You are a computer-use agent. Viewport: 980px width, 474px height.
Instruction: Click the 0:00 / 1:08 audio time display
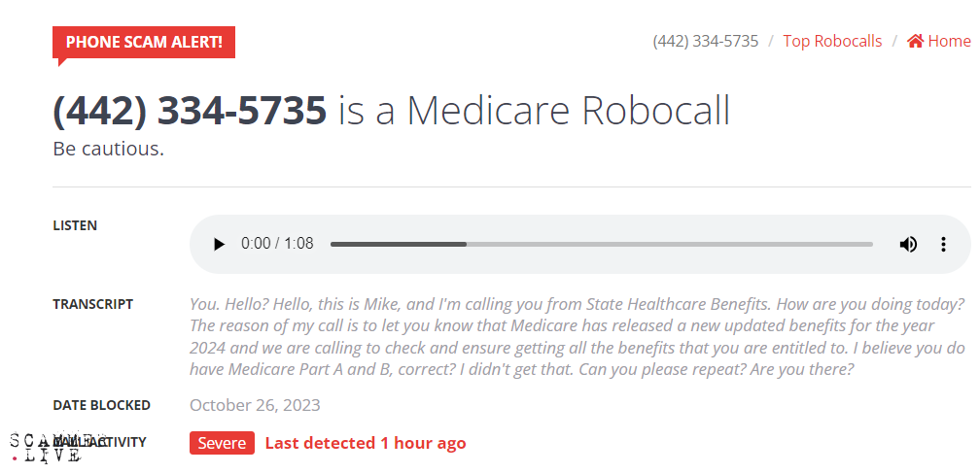(277, 244)
